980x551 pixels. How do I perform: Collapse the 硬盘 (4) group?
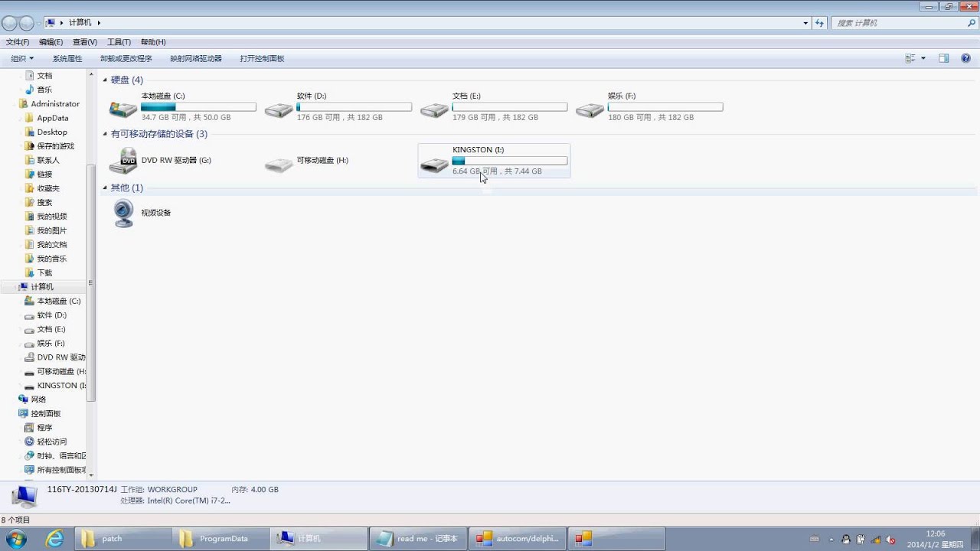click(x=105, y=80)
